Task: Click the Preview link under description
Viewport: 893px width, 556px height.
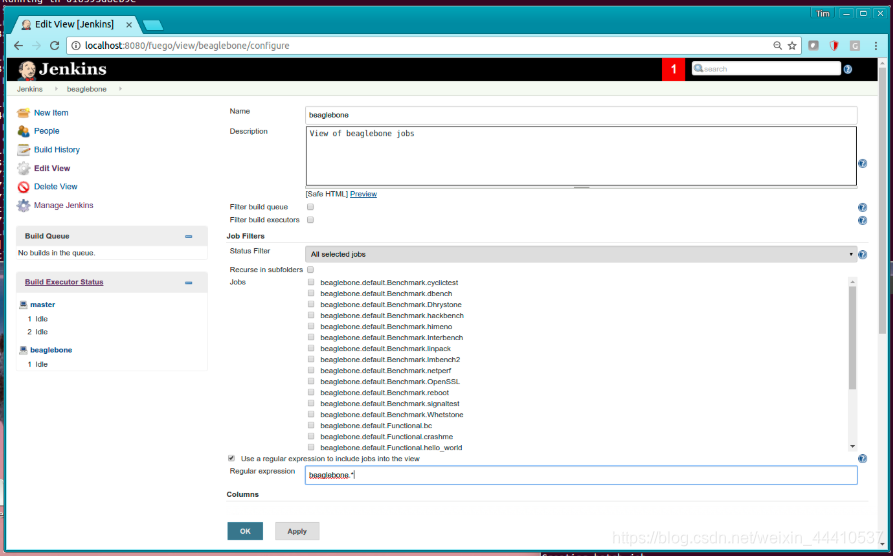Action: (363, 194)
